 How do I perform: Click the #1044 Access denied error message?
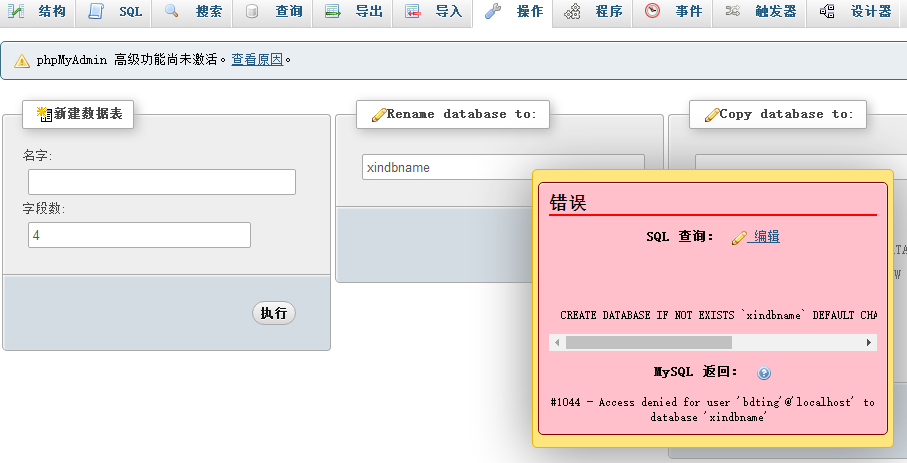[x=713, y=409]
